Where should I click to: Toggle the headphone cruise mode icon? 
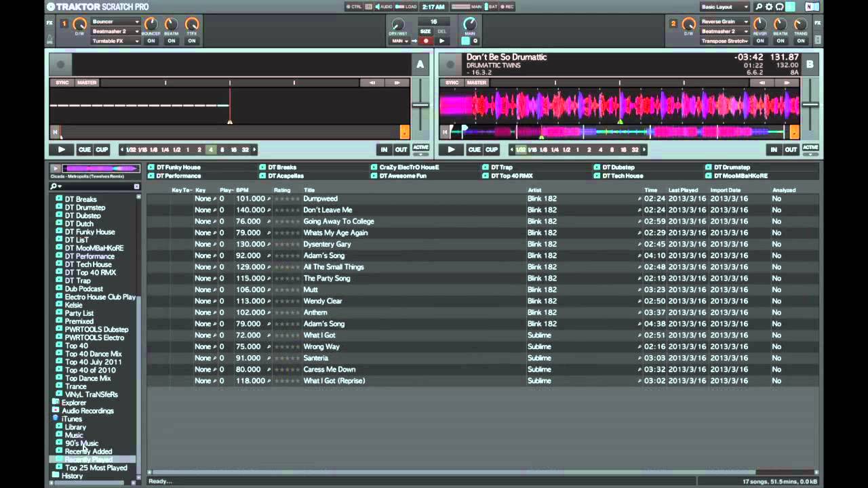[x=779, y=7]
